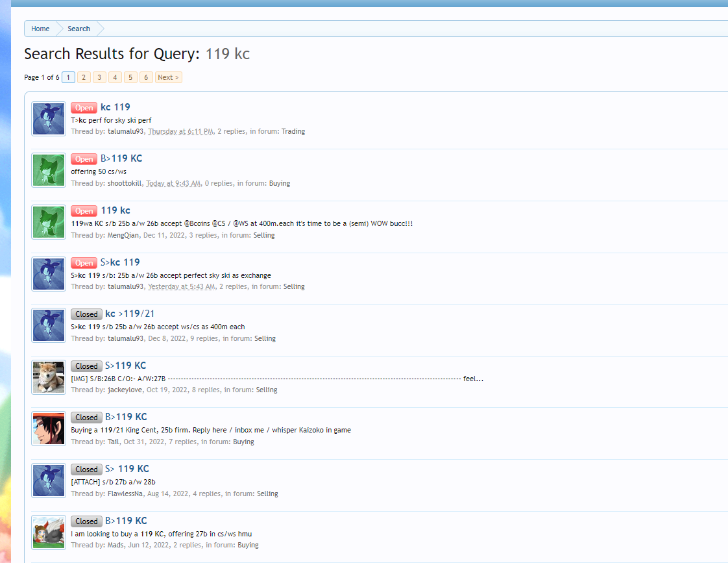View Tail's profile link
The height and width of the screenshot is (563, 728).
click(x=114, y=442)
